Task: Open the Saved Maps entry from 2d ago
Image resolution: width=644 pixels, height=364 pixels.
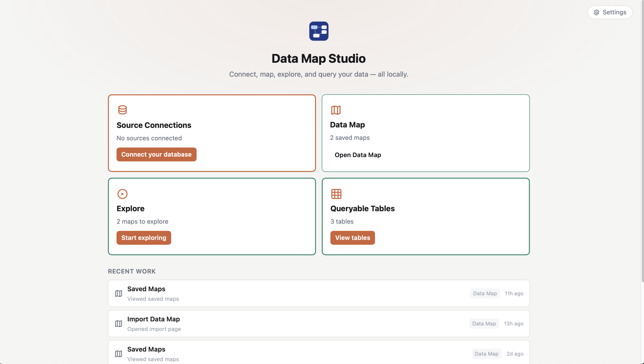Action: 319,352
